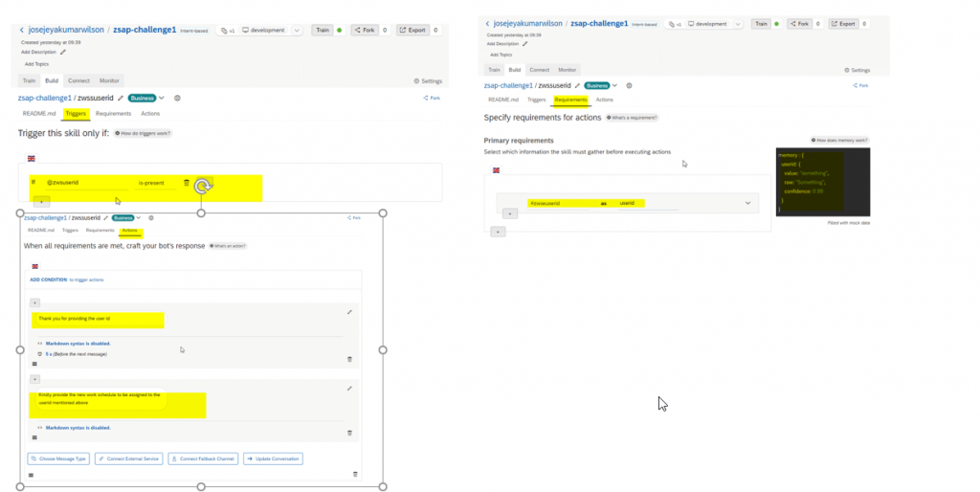Click skill gear icon in Requirements screenshot

630,85
